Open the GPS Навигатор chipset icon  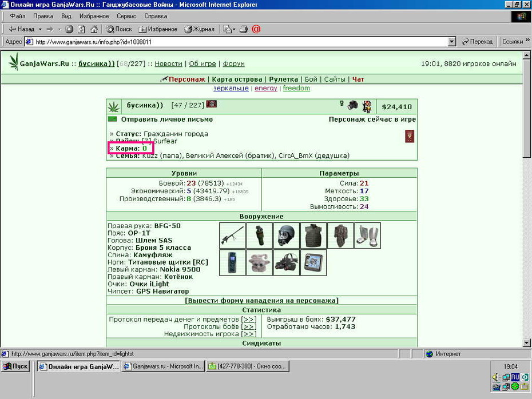[x=313, y=263]
